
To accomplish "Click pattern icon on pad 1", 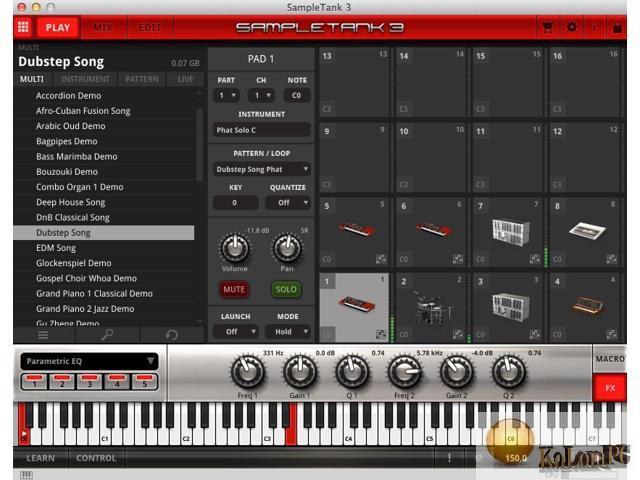I will (x=381, y=335).
